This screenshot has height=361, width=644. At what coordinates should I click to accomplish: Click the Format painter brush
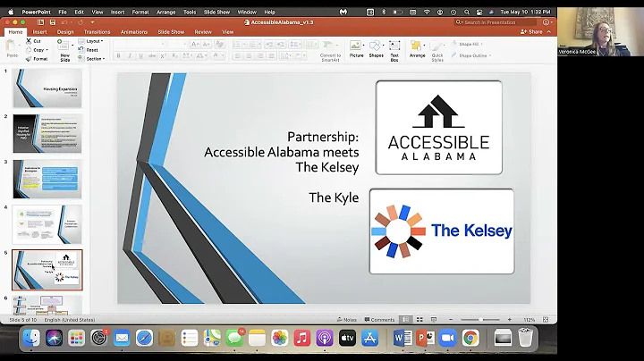click(29, 59)
